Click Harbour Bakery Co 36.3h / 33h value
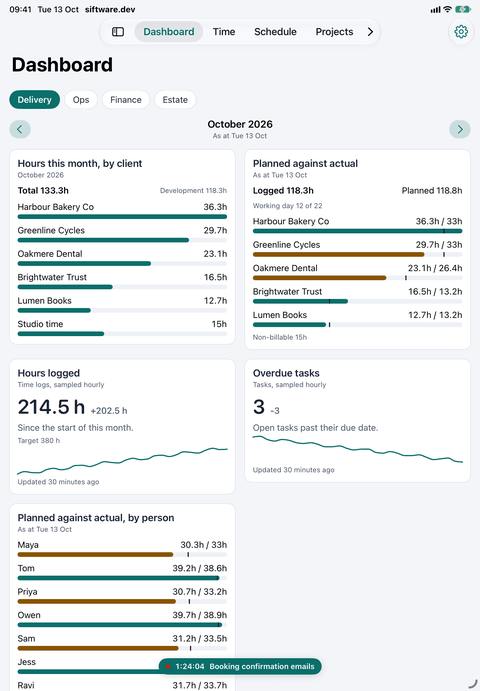The image size is (480, 691). (x=439, y=221)
